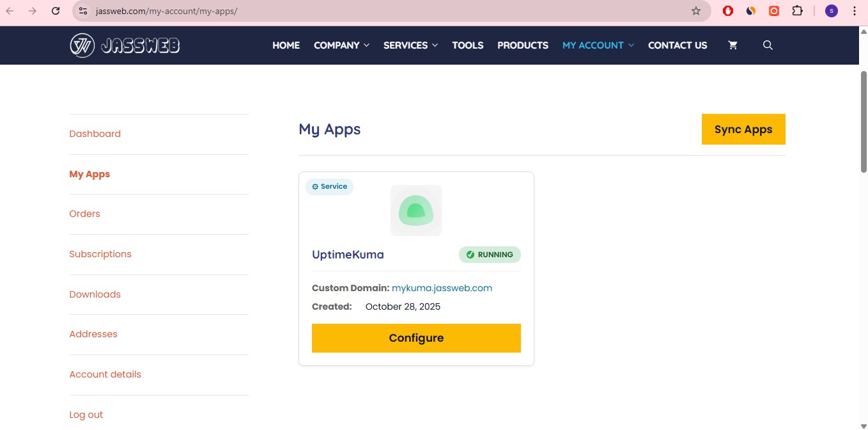868x430 pixels.
Task: Expand the SERVICES dropdown menu
Action: point(410,45)
